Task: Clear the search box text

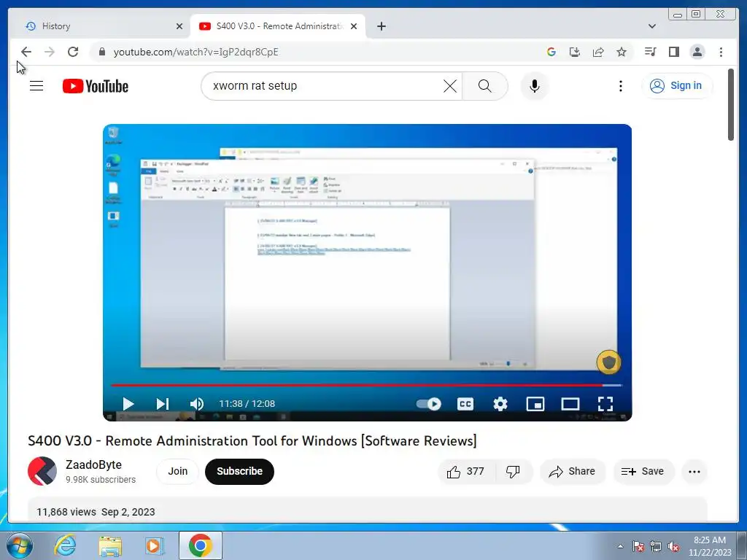Action: click(449, 86)
